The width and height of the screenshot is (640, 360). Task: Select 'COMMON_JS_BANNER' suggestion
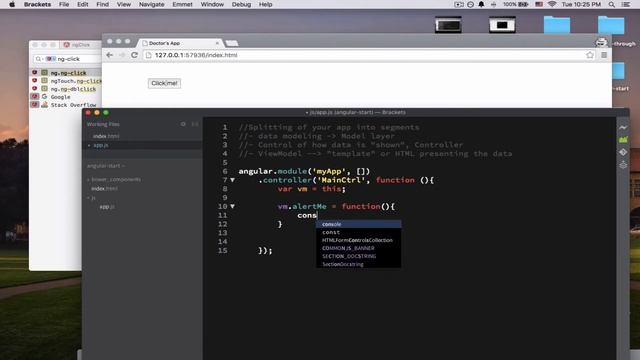tap(358, 248)
